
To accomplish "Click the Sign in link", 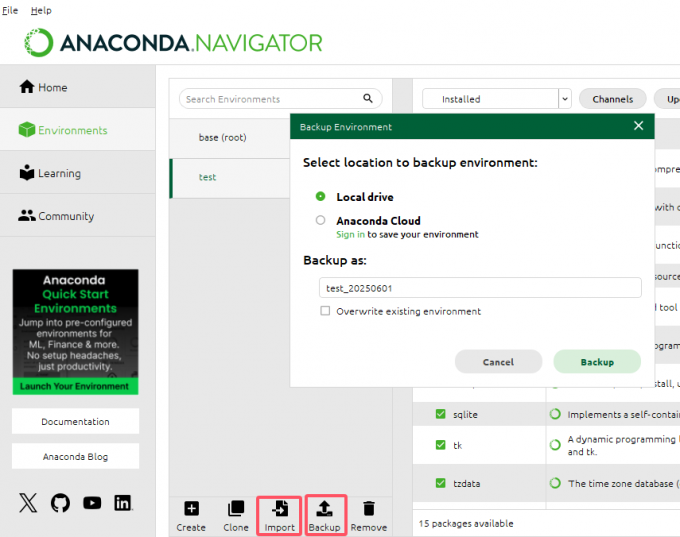I will tap(350, 235).
